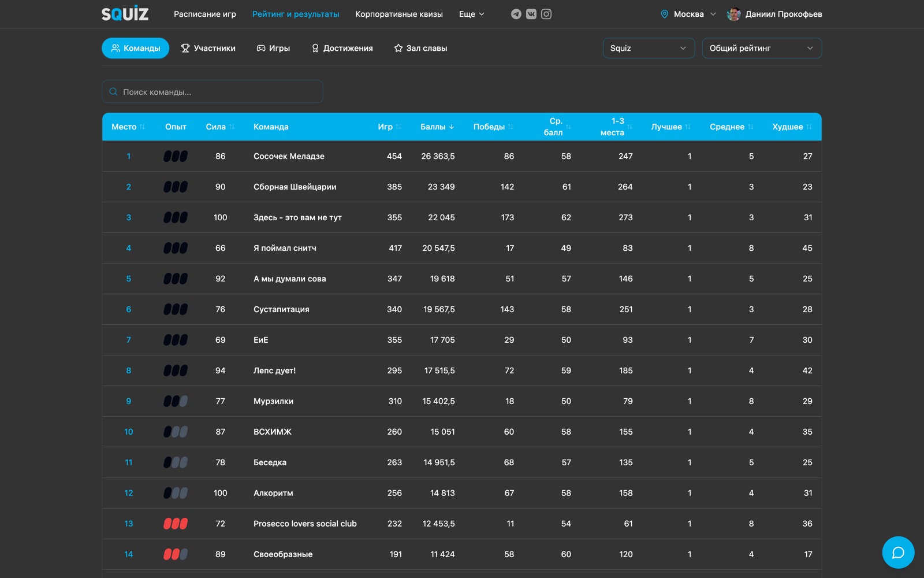Screen dimensions: 924x578
Task: Open the Instagram social icon
Action: coord(546,14)
